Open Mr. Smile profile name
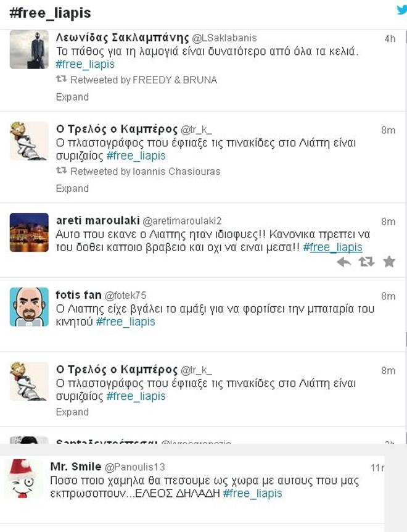Screen dimensions: 407x532 click(76, 467)
